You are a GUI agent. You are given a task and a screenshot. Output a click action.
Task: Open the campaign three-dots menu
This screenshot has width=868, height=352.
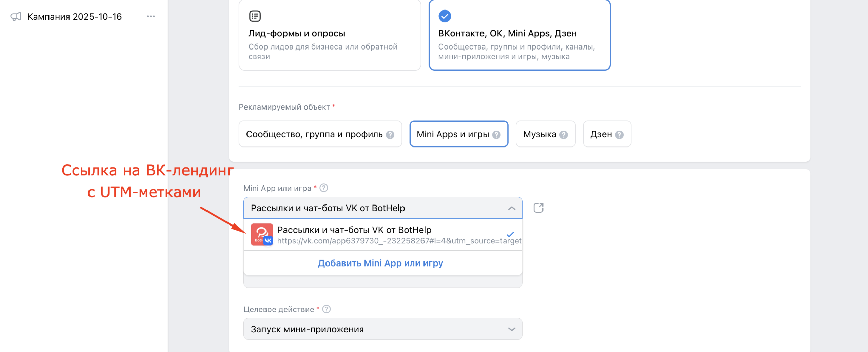[151, 17]
